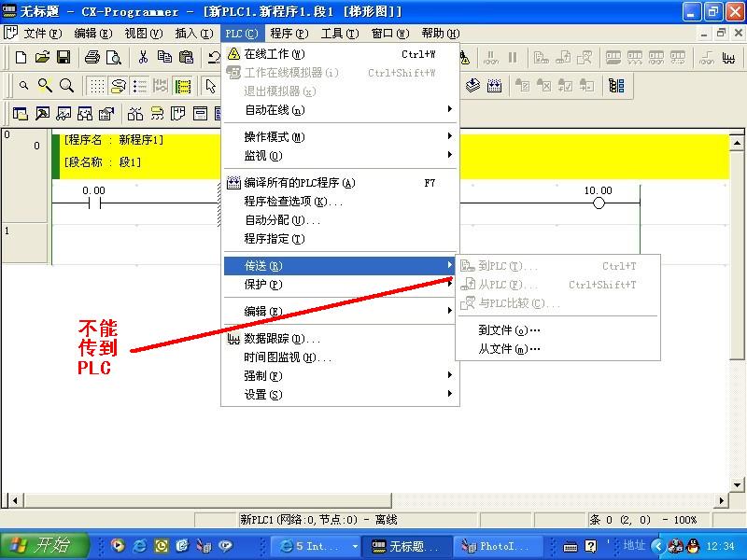Select the 10.00 output coil

click(x=599, y=203)
